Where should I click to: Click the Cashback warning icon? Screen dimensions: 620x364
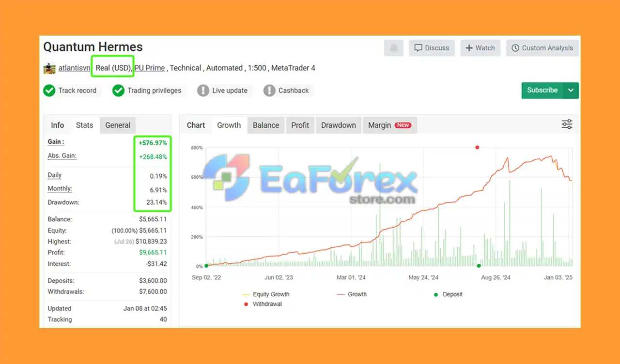point(269,91)
